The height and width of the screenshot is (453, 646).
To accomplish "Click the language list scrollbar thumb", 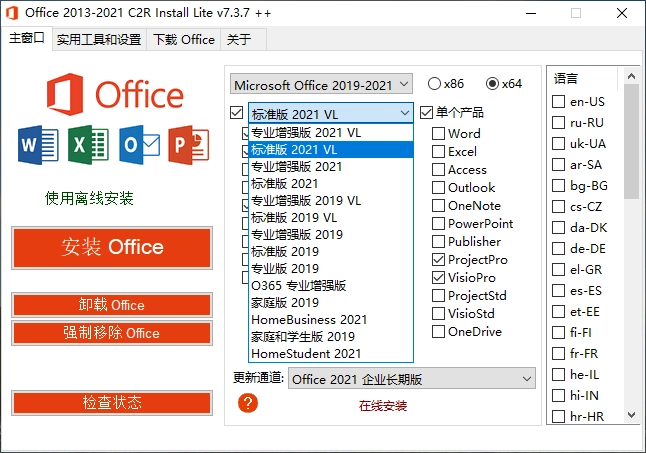I will [x=631, y=142].
